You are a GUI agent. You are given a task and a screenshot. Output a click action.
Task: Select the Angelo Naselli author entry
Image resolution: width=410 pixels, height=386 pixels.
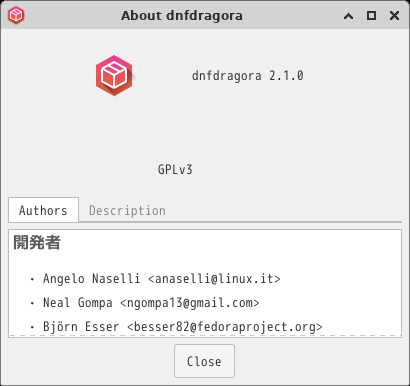click(x=162, y=278)
